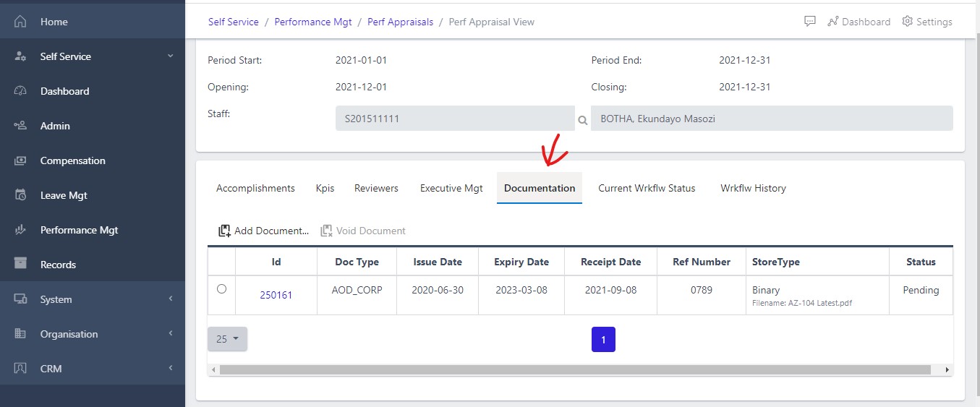Viewport: 980px width, 407px height.
Task: Switch to the Accomplishments tab
Action: [x=255, y=188]
